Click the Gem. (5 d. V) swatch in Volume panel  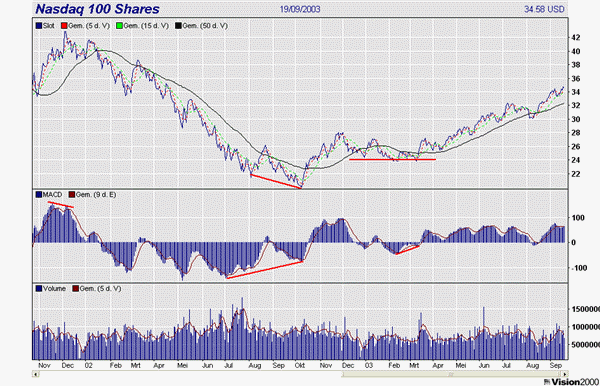pyautogui.click(x=75, y=288)
